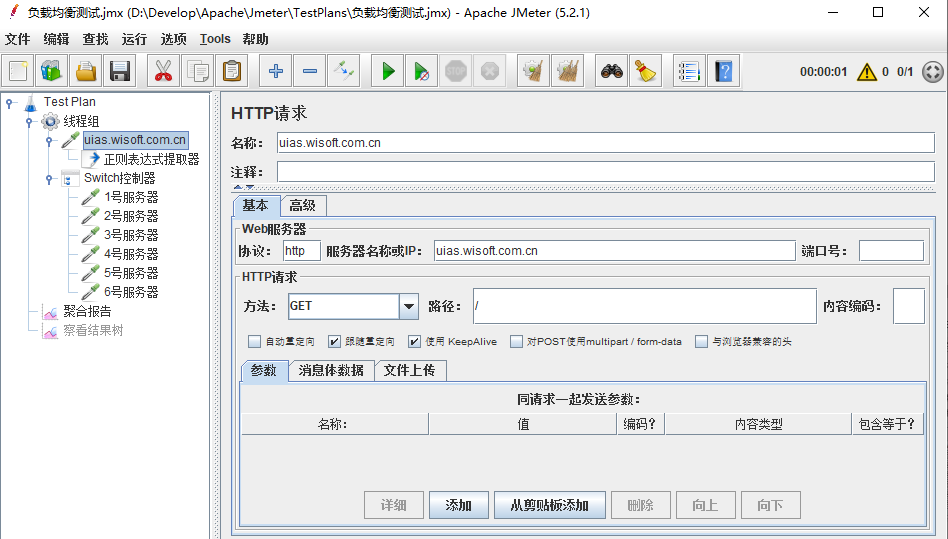Select 1号服务器 in the tree
Viewport: 948px width, 539px height.
click(131, 198)
